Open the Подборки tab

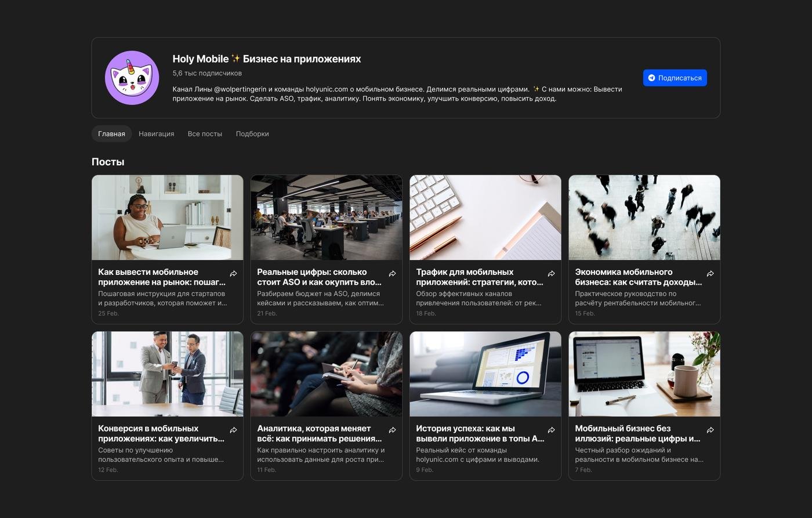pos(252,133)
